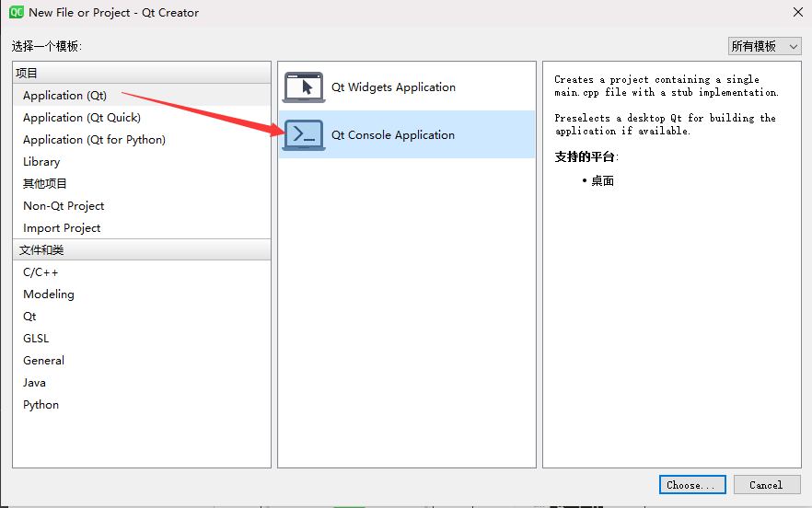
Task: Click the Cancel button
Action: [766, 485]
